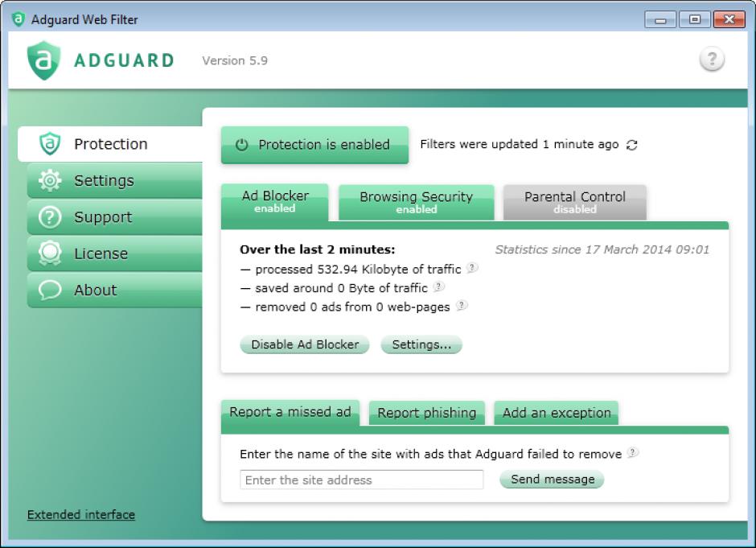This screenshot has width=756, height=548.
Task: Toggle the Protection is enabled button
Action: click(314, 145)
